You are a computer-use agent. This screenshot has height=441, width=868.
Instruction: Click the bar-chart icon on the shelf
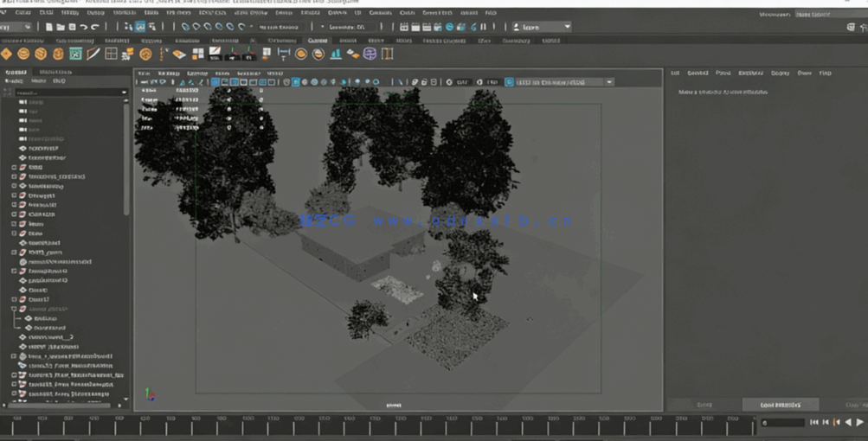(x=335, y=54)
